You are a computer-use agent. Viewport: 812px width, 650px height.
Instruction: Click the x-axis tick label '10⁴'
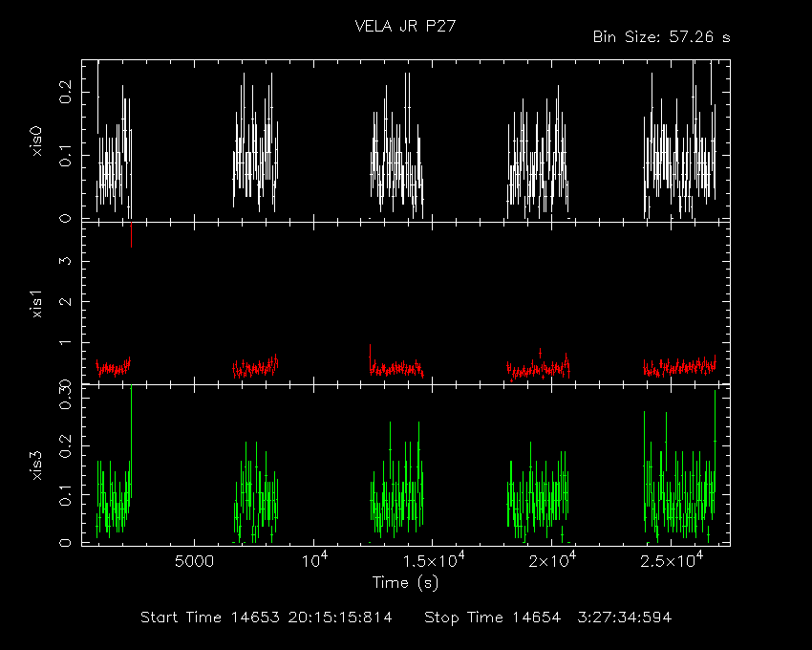314,560
